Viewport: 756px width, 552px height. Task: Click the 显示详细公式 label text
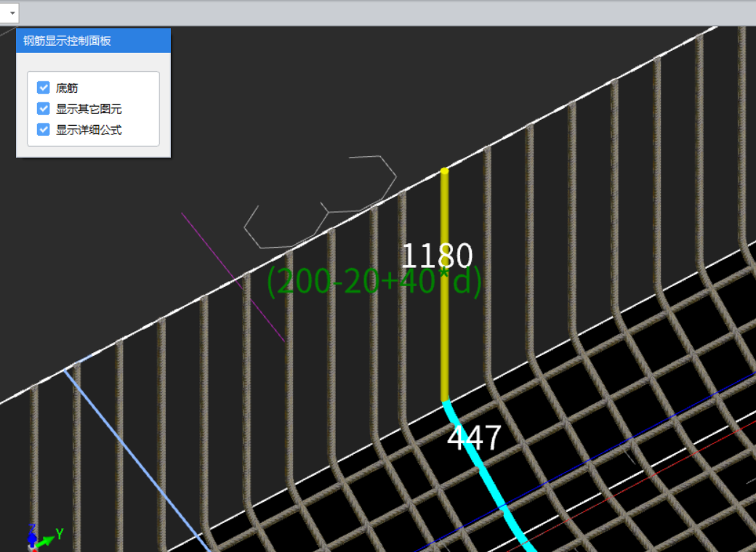point(89,129)
